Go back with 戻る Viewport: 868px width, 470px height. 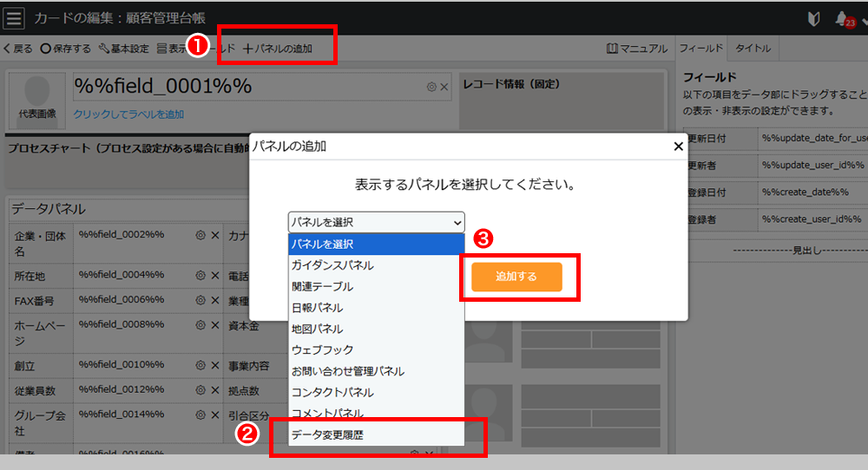click(x=18, y=49)
